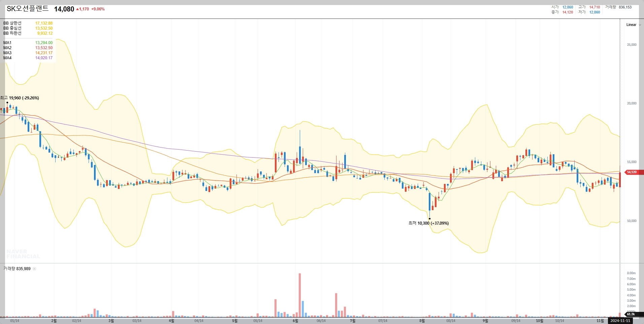644x324 pixels.
Task: Click the 20,000 price axis label
Action: 632,103
